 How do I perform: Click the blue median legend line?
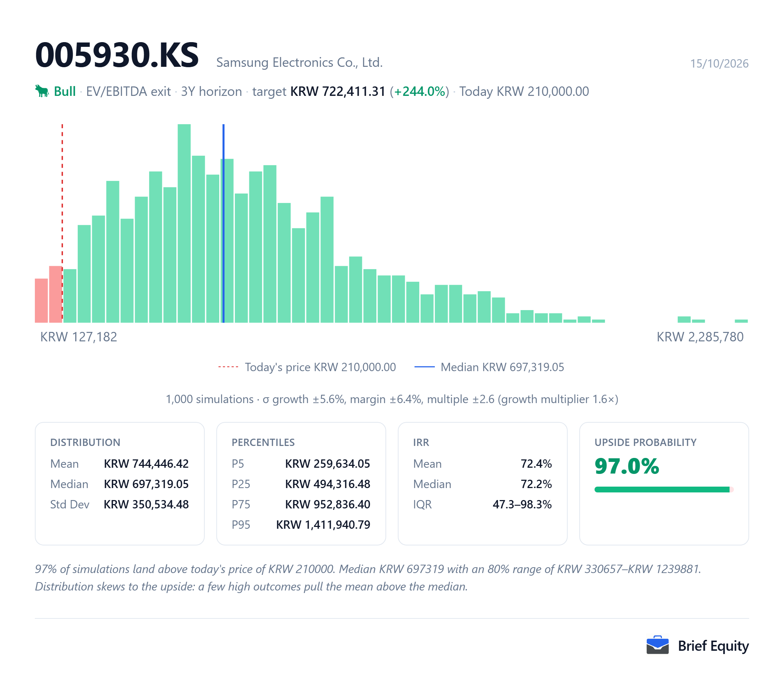pyautogui.click(x=424, y=367)
